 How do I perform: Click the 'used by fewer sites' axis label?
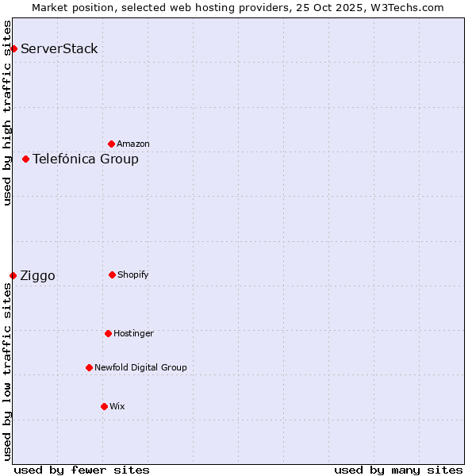click(x=82, y=470)
